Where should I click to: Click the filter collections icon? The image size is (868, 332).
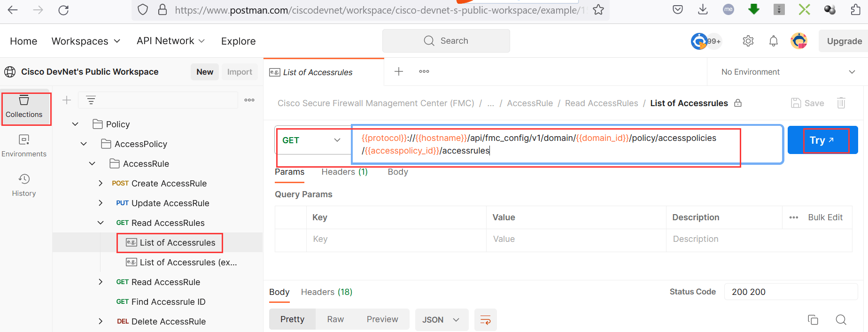tap(91, 100)
